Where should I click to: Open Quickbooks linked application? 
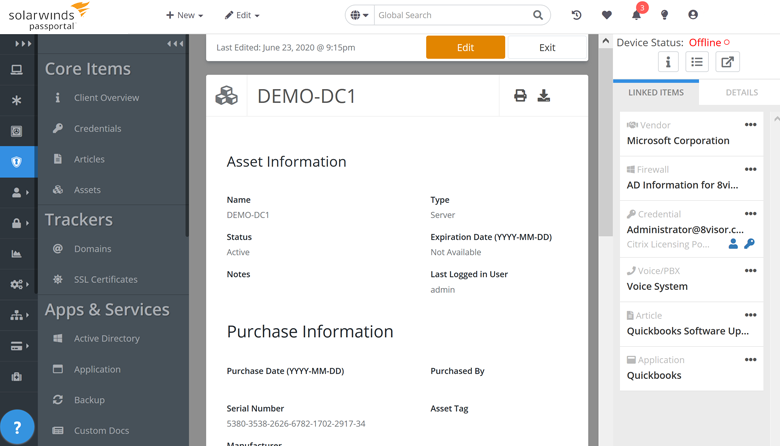(x=654, y=375)
